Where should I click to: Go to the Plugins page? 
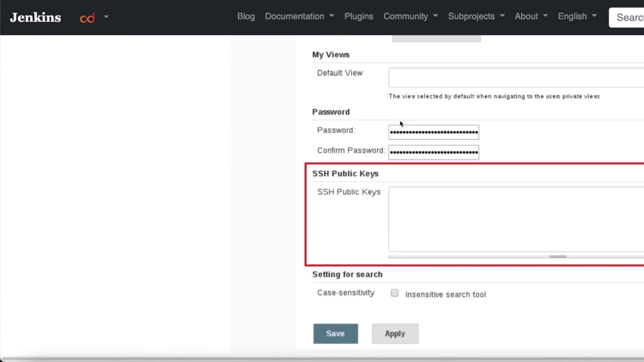pos(359,16)
